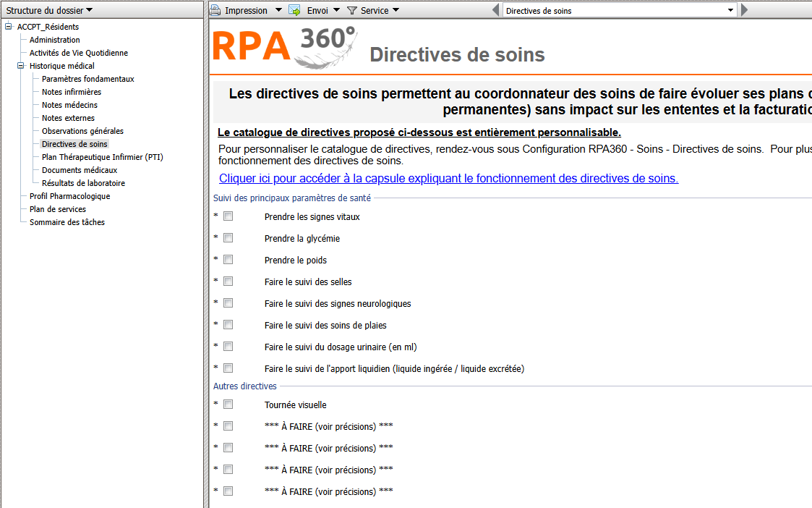Open the Structure du dossier dropdown
The width and height of the screenshot is (812, 508).
pyautogui.click(x=89, y=10)
